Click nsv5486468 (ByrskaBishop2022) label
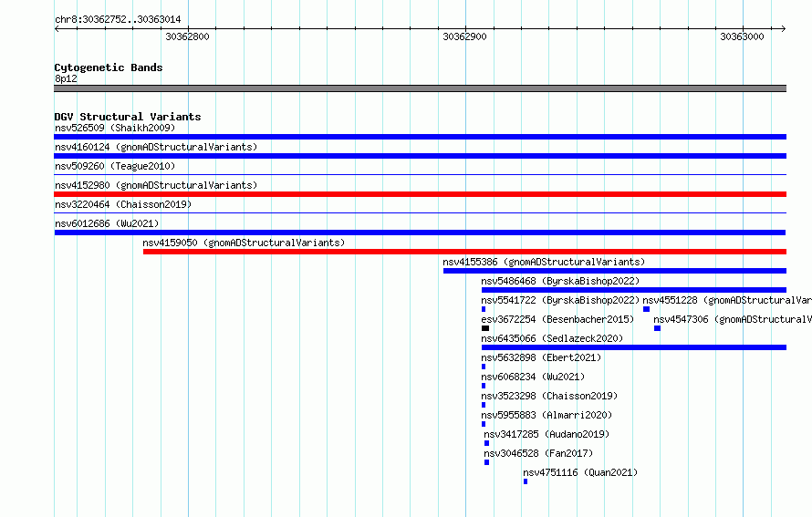 pos(560,281)
